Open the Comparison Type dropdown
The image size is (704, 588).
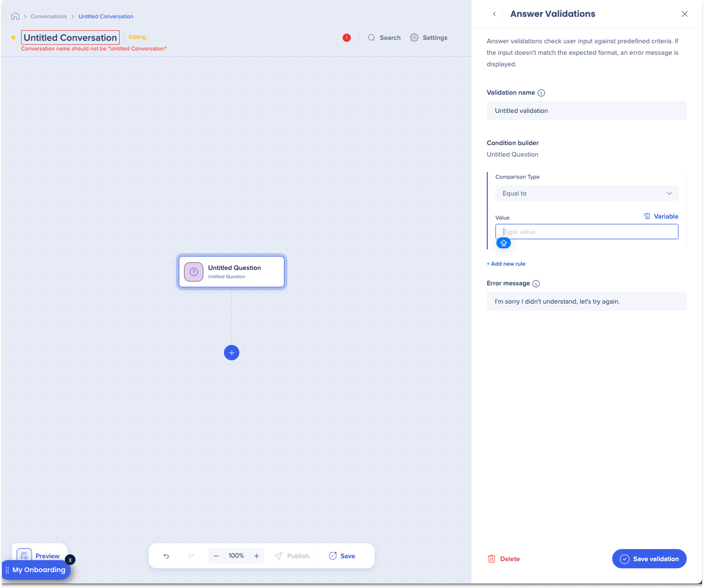[x=586, y=193]
